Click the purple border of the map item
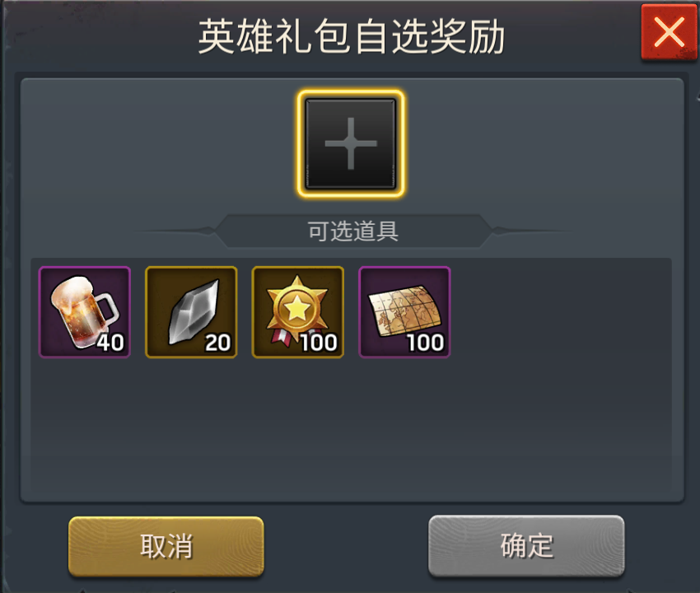The height and width of the screenshot is (593, 700). click(x=404, y=268)
